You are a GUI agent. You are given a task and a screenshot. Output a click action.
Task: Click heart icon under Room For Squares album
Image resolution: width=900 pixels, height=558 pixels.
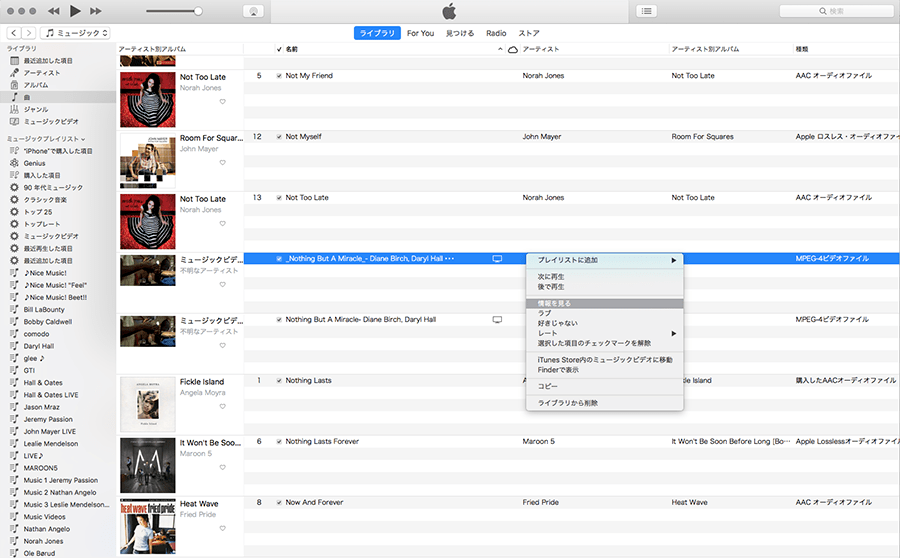pyautogui.click(x=223, y=162)
